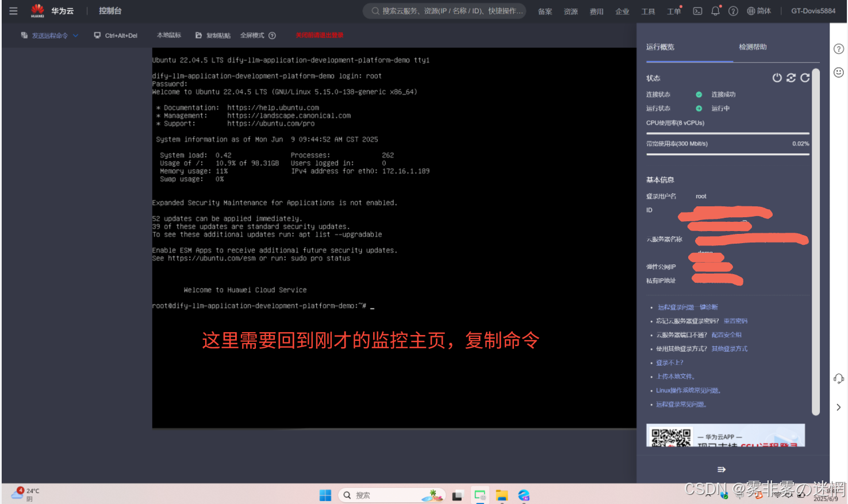Image resolution: width=848 pixels, height=504 pixels.
Task: Open CloudShell terminal icon in top bar
Action: 697,11
